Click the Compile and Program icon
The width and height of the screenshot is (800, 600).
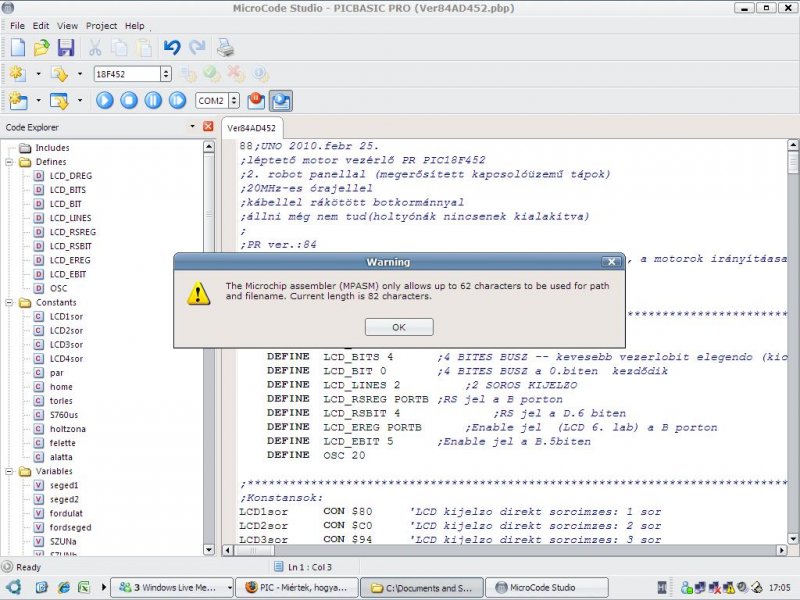(59, 74)
